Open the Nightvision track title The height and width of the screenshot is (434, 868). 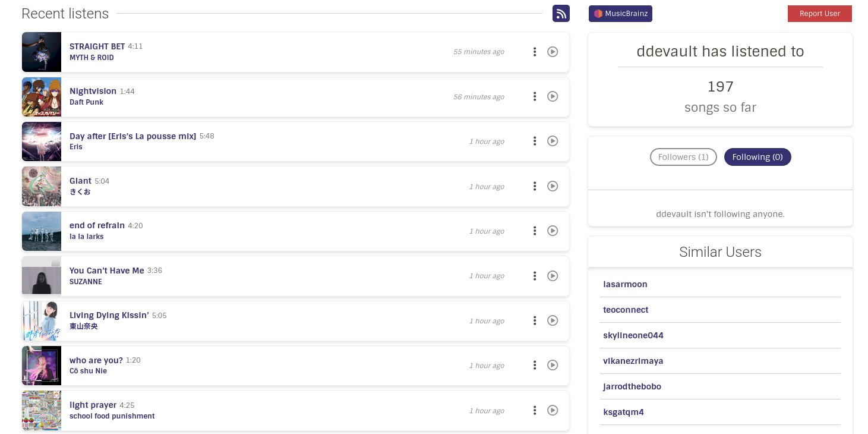93,91
